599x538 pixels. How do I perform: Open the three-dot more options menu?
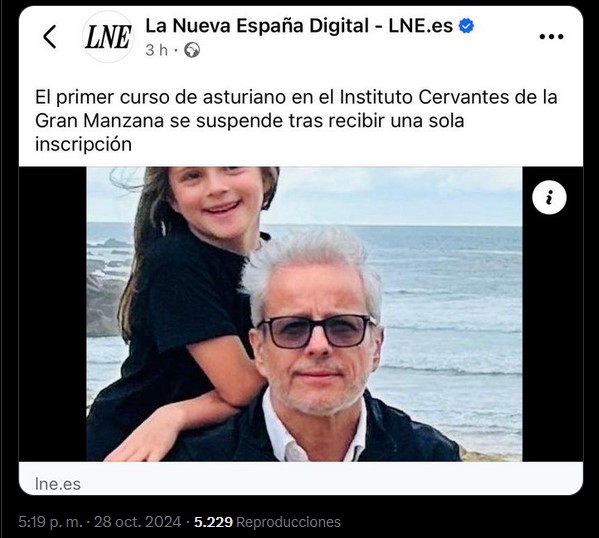coord(551,37)
